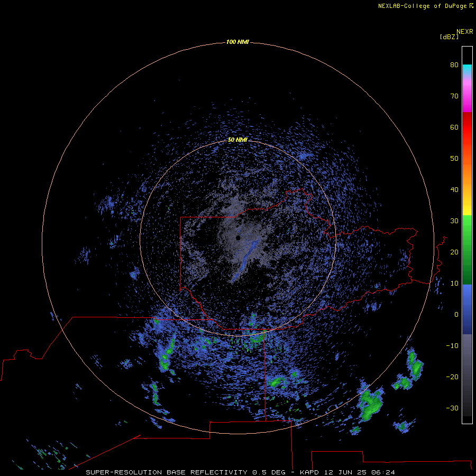Click the Super-Resolution Base Reflectivity caption
Screen dimensions: 476x476
coord(240,472)
